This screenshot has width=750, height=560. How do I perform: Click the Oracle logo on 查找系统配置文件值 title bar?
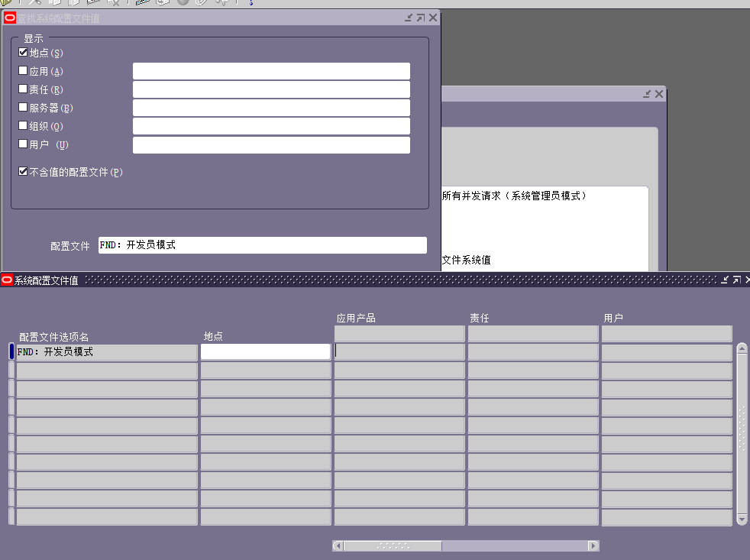click(9, 17)
